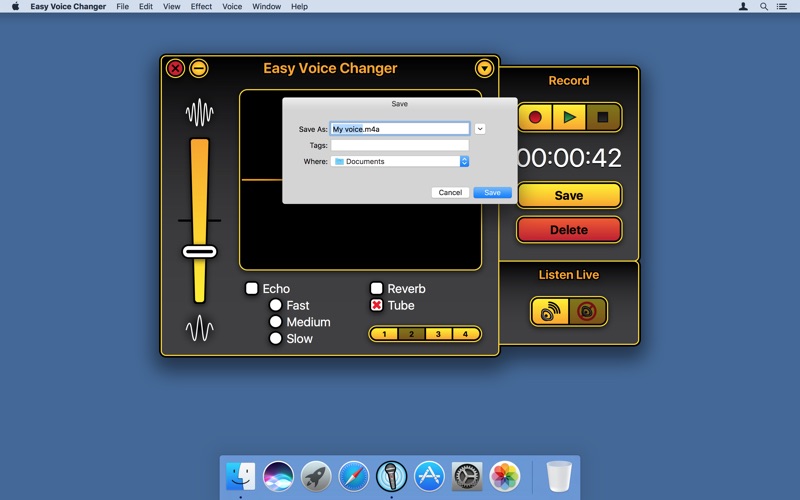
Task: Open Photos from the Dock
Action: 505,476
